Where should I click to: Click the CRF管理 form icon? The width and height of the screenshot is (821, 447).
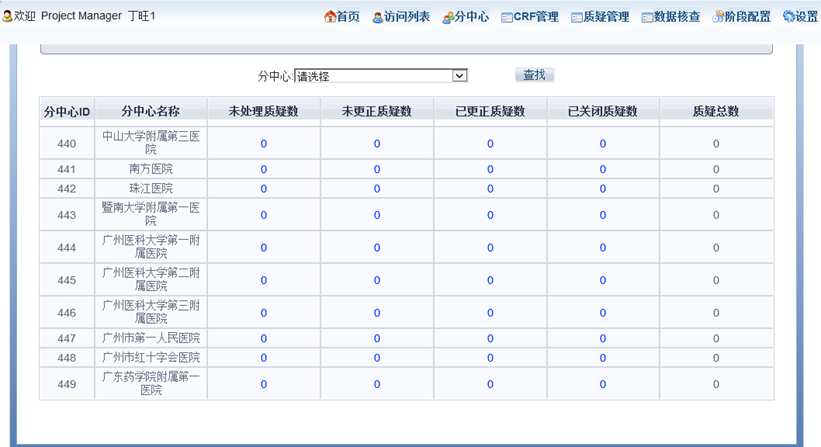pyautogui.click(x=506, y=18)
